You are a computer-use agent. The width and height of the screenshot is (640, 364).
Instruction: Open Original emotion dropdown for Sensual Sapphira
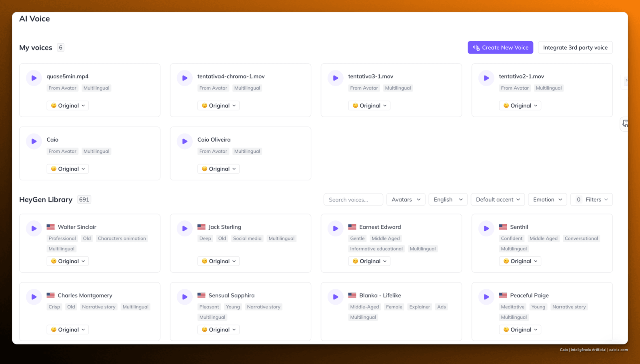(218, 330)
